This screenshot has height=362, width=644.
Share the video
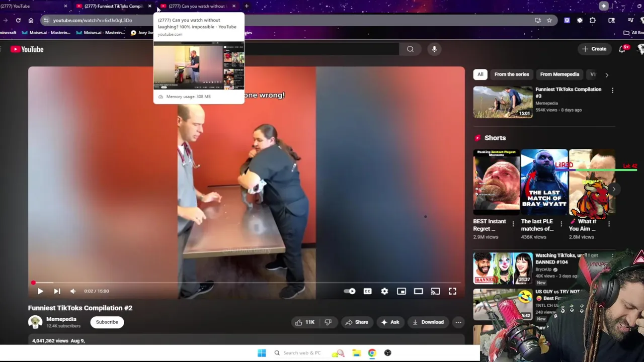(x=357, y=322)
